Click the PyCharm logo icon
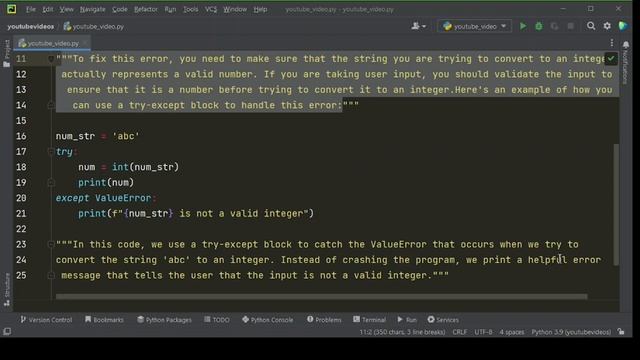This screenshot has height=360, width=640. (11, 9)
